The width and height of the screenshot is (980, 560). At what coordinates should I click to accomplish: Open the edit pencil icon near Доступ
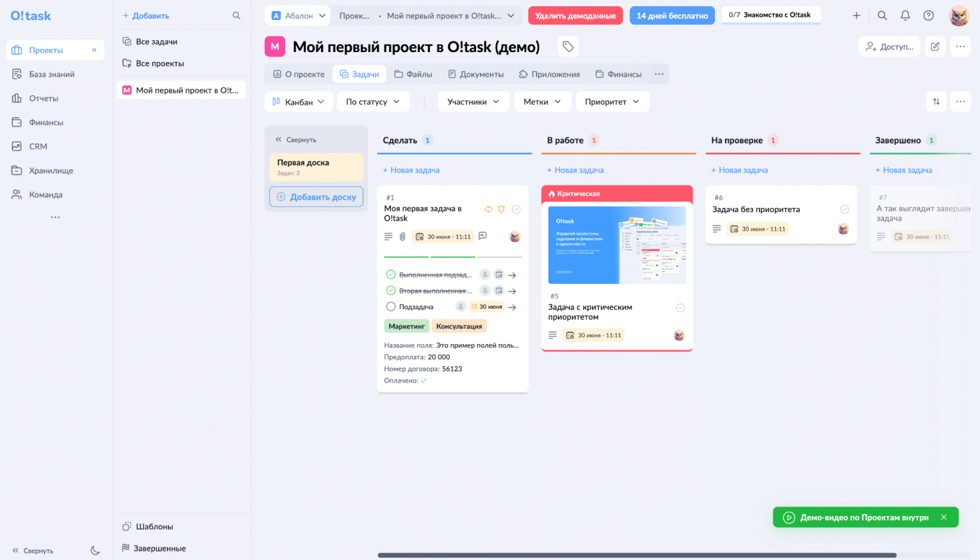point(935,46)
